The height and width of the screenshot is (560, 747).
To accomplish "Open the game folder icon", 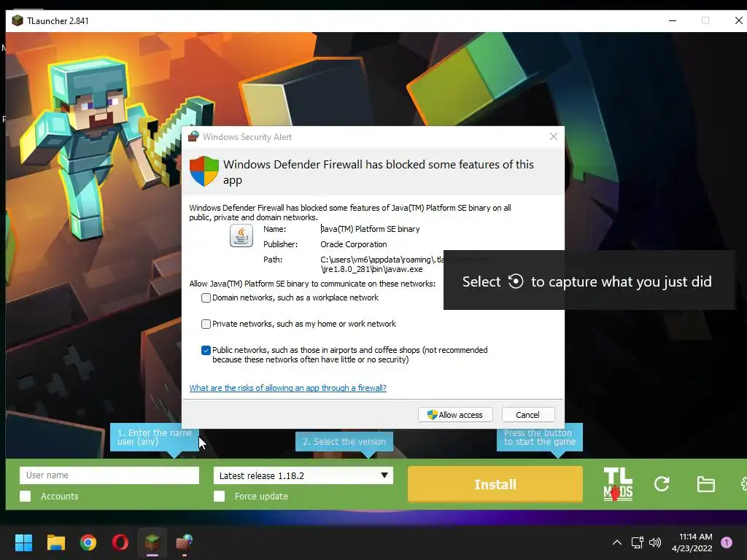I will coord(705,484).
